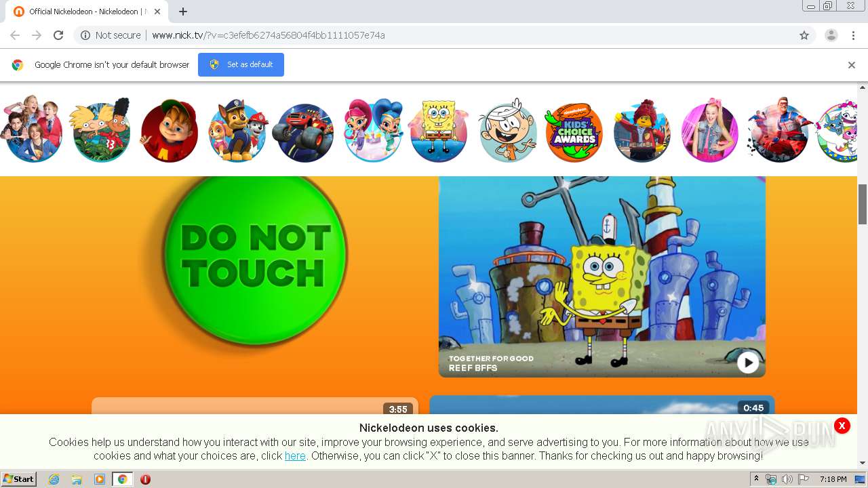
Task: Open the Hey Arnold show icon
Action: [x=101, y=131]
